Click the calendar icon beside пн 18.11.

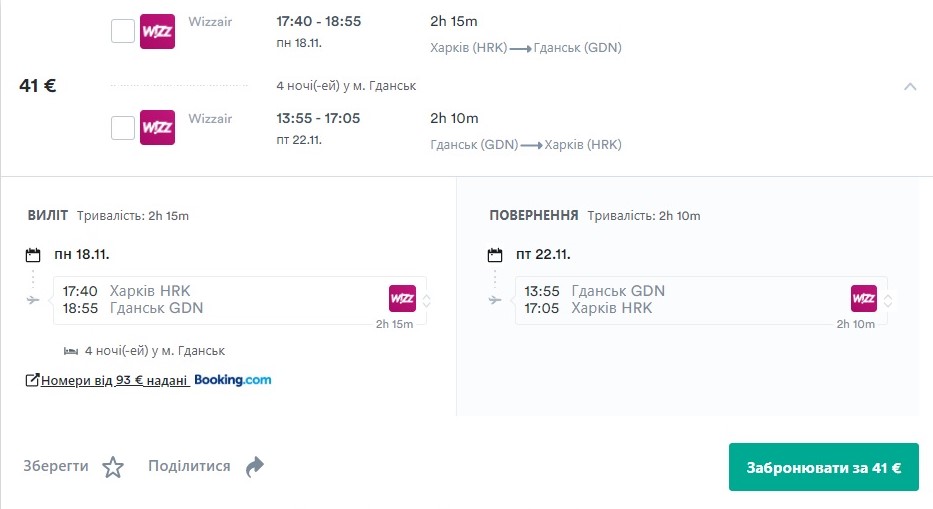tap(33, 254)
